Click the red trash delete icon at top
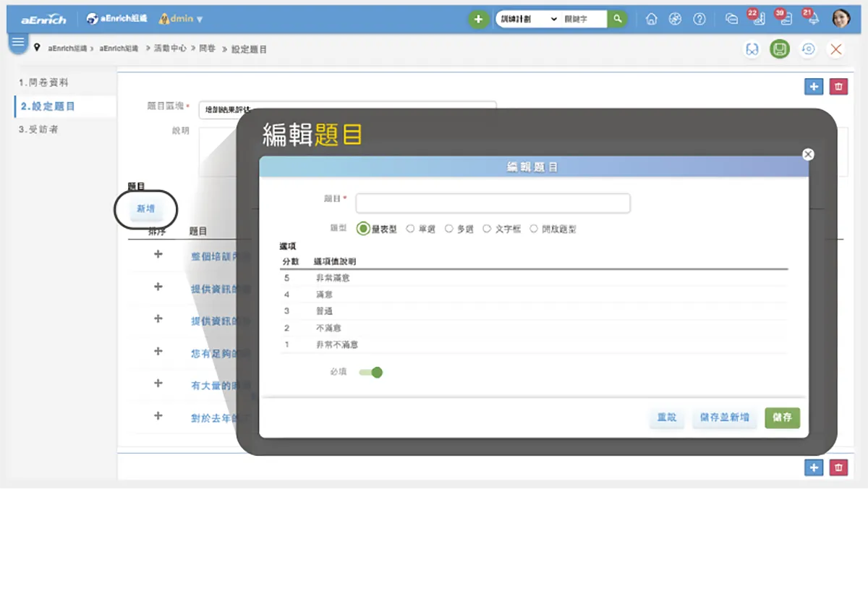 838,87
